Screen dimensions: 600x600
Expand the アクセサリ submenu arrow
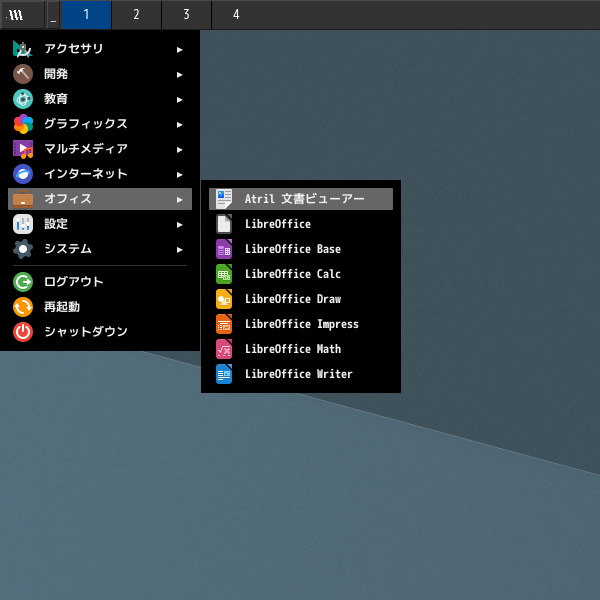[x=180, y=49]
